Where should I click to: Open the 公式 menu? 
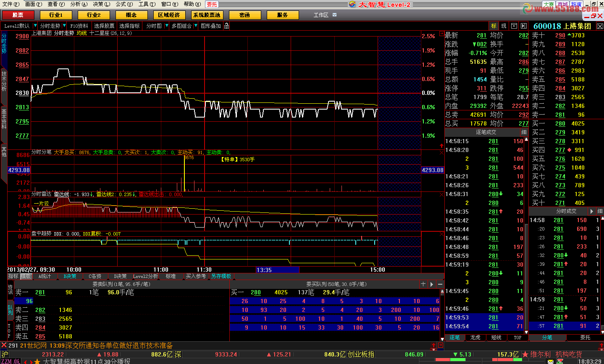pyautogui.click(x=124, y=4)
